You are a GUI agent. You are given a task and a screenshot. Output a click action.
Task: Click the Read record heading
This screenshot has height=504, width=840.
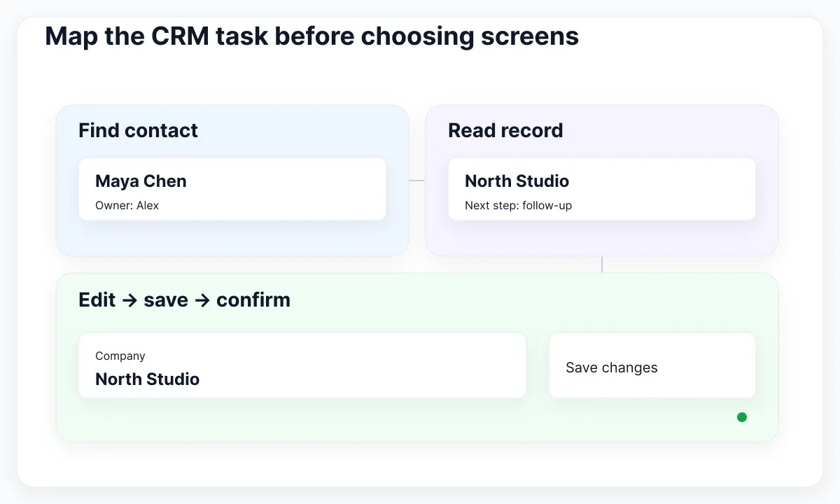pyautogui.click(x=505, y=130)
